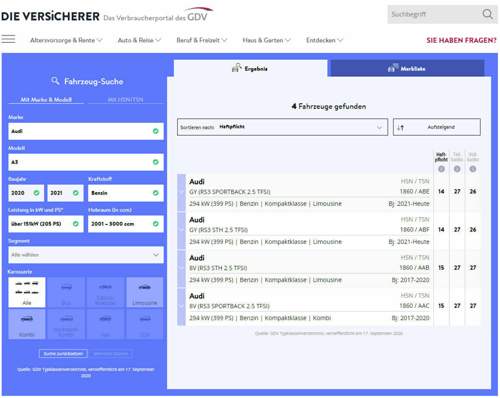This screenshot has height=398, width=500.
Task: Open the Haus & Garten menu
Action: point(267,40)
